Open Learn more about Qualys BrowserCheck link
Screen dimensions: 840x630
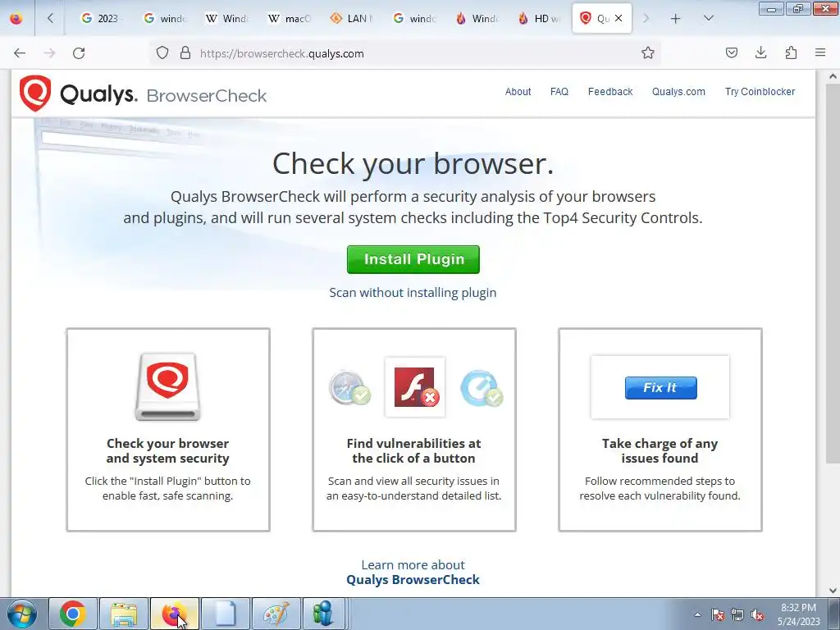(413, 572)
